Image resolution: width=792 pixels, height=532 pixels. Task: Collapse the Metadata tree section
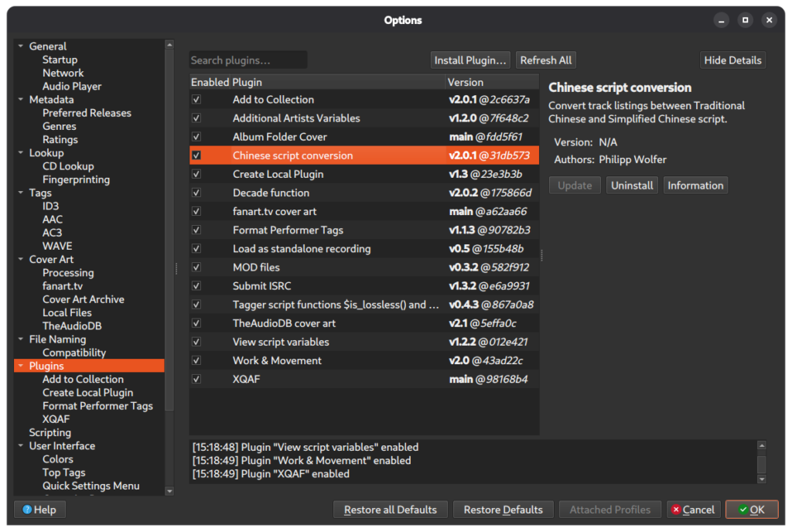point(21,100)
